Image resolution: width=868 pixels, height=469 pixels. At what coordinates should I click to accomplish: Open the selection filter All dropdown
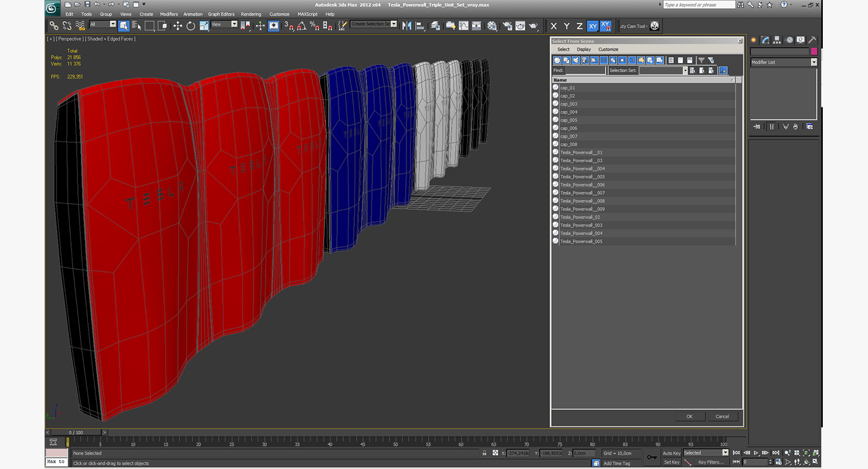pos(103,24)
